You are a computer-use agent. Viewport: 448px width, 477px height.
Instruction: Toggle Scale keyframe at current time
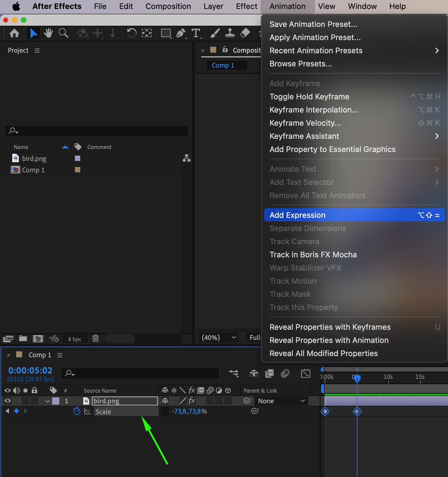[16, 411]
